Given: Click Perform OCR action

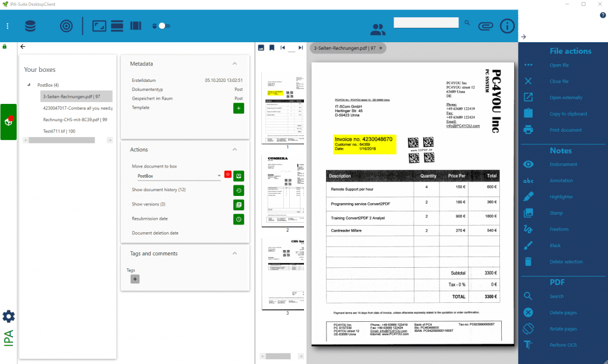Looking at the screenshot, I should (x=563, y=345).
